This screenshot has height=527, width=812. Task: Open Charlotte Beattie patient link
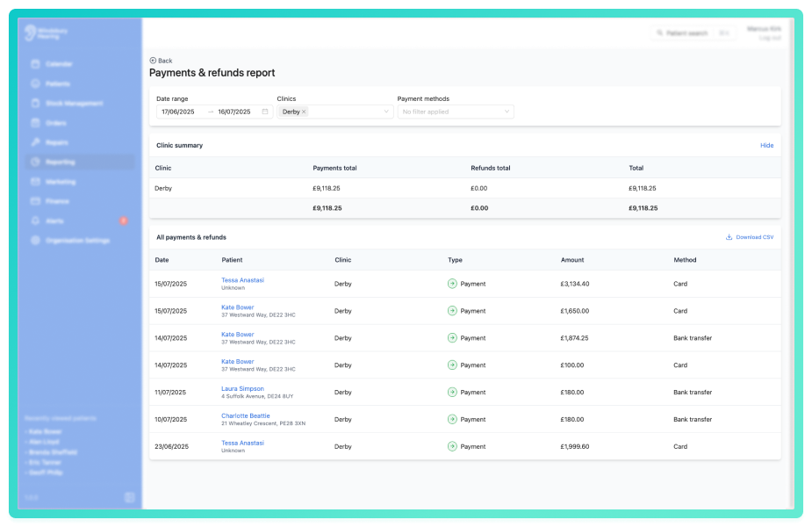pos(246,415)
